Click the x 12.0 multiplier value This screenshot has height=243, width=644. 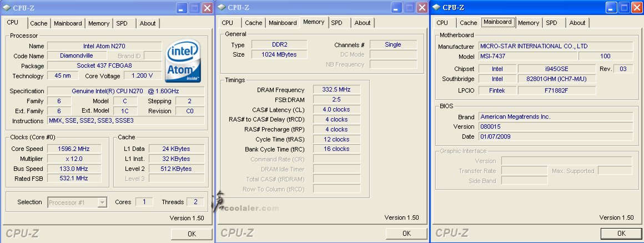pos(74,159)
